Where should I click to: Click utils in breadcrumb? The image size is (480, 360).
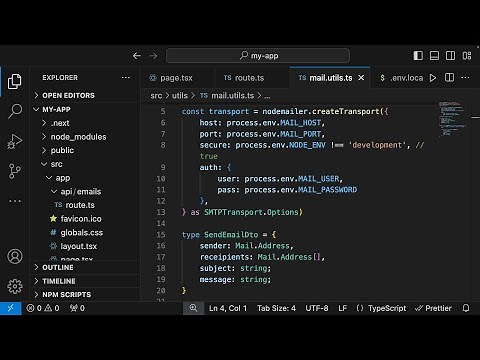[x=180, y=96]
